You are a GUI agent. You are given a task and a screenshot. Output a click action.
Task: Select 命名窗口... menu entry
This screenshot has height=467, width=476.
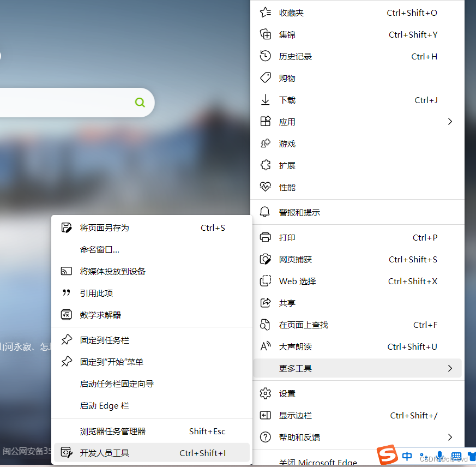coord(152,249)
